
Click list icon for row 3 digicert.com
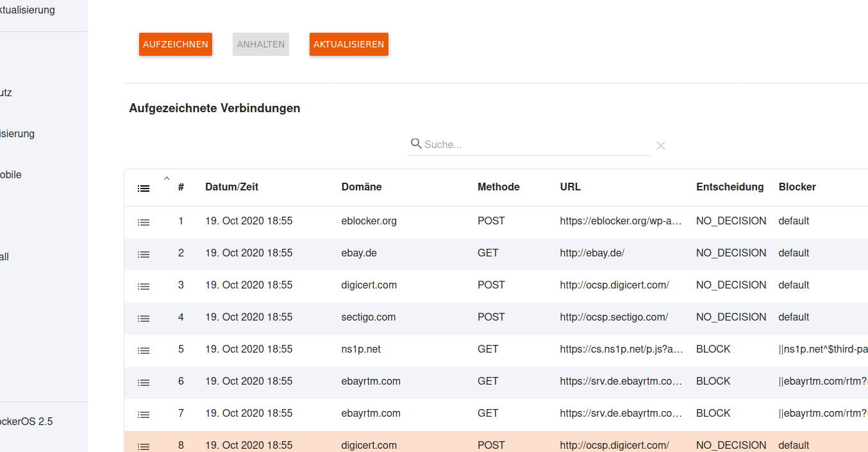click(144, 286)
